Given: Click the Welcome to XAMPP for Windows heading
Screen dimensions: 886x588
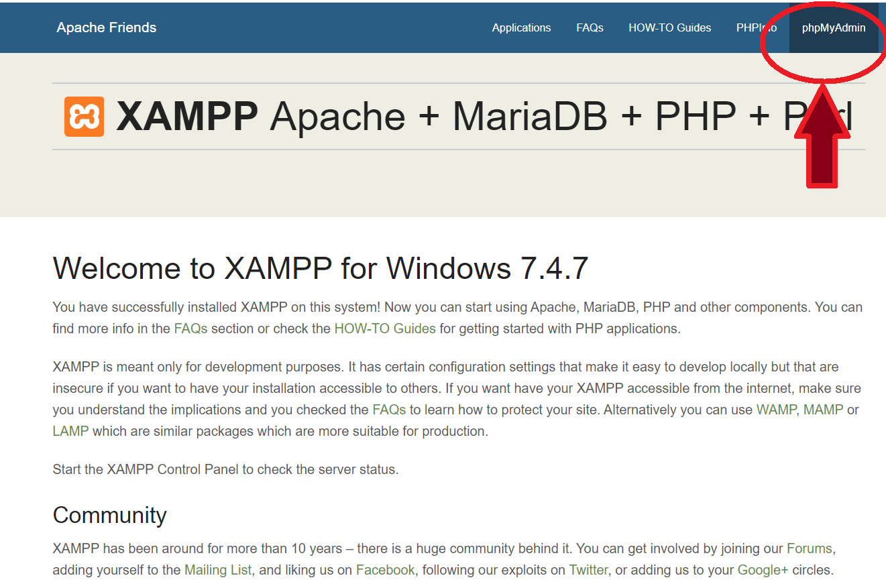Looking at the screenshot, I should (321, 268).
